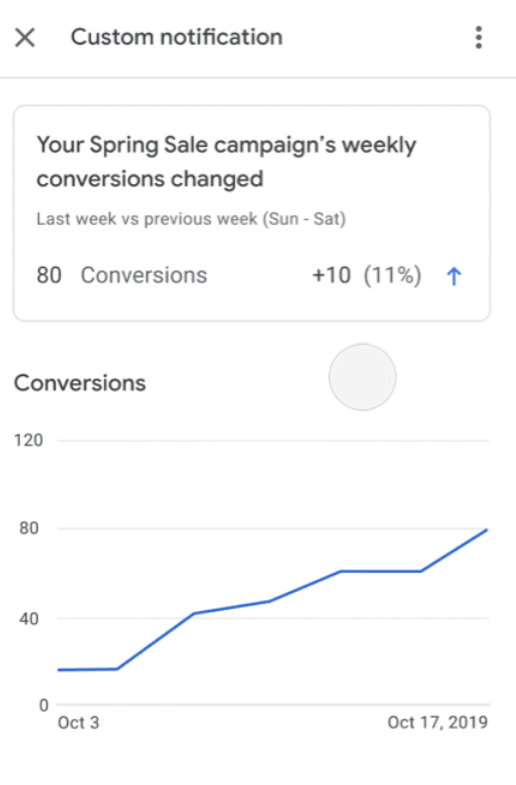The width and height of the screenshot is (516, 785).
Task: Open the three-dot overflow menu
Action: [x=478, y=38]
